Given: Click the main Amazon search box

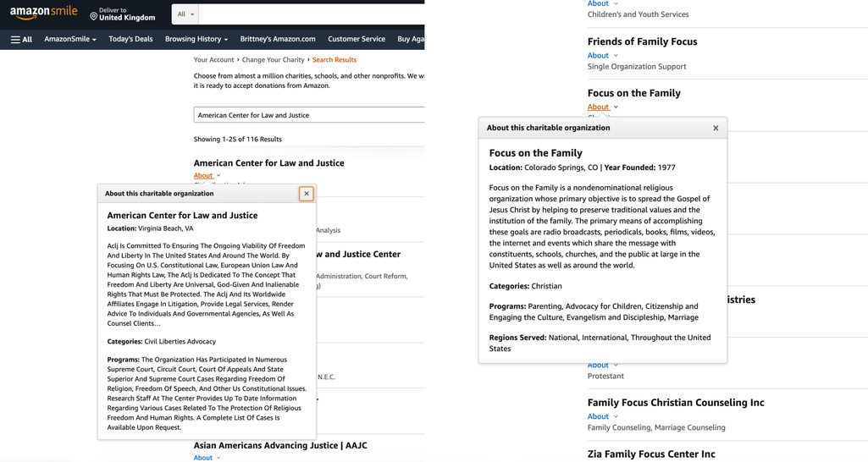Looking at the screenshot, I should pyautogui.click(x=312, y=14).
